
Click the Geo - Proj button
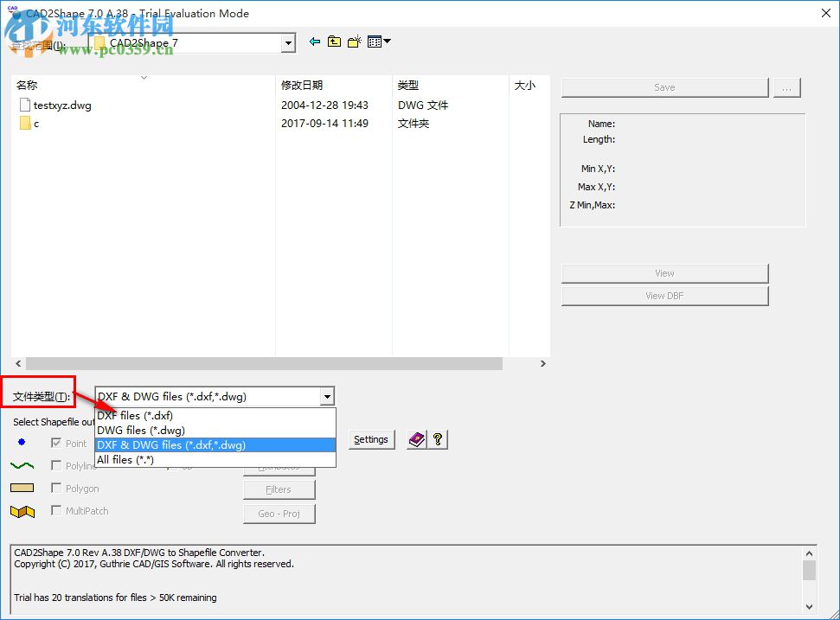tap(279, 514)
